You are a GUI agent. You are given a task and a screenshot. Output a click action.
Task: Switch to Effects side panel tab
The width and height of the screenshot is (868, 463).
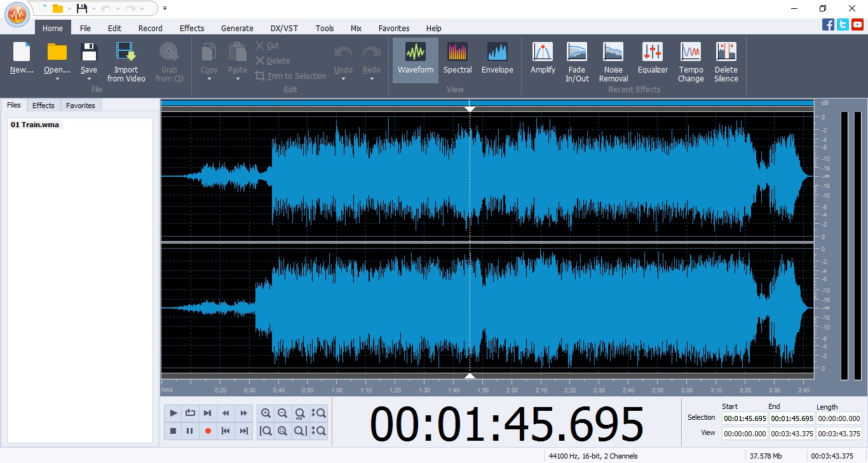(x=44, y=106)
